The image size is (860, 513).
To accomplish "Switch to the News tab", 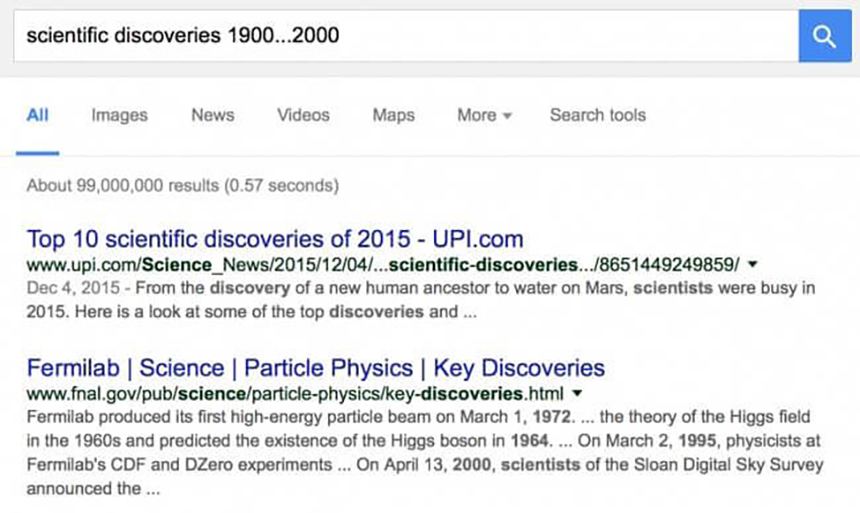I will coord(212,115).
